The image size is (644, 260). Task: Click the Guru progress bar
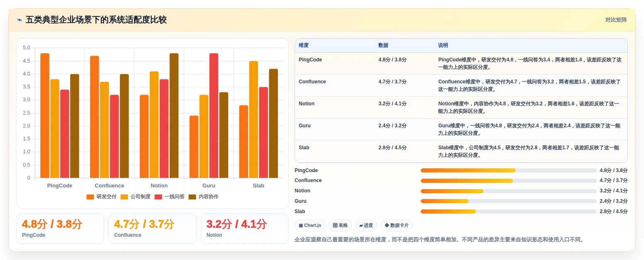508,201
